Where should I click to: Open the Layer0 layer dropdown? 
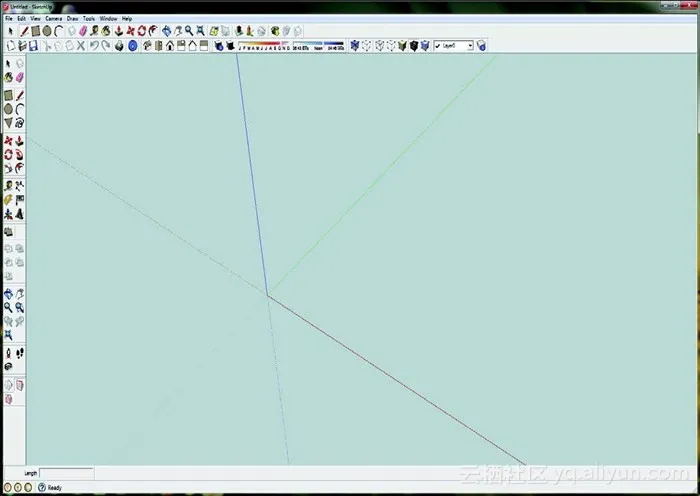453,45
